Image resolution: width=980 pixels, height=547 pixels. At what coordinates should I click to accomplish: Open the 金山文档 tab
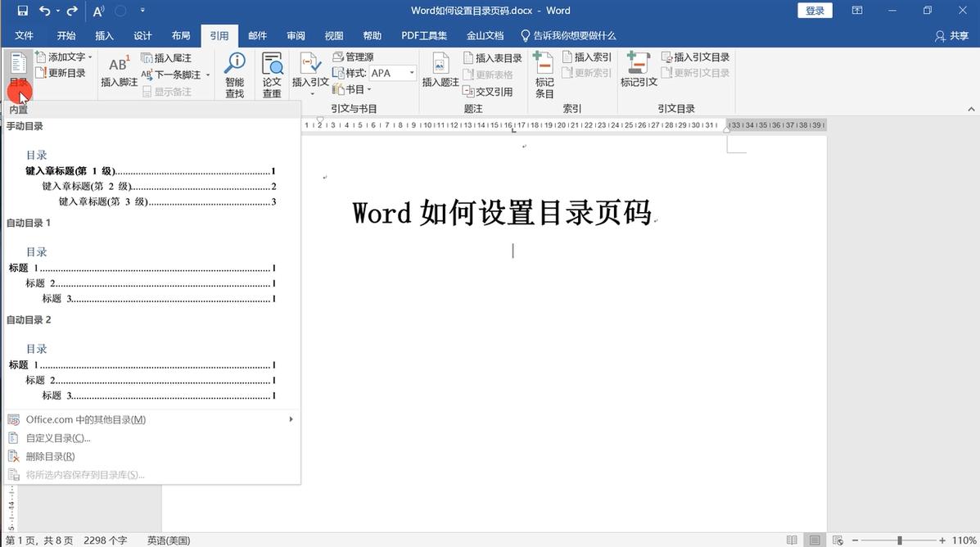pyautogui.click(x=485, y=36)
